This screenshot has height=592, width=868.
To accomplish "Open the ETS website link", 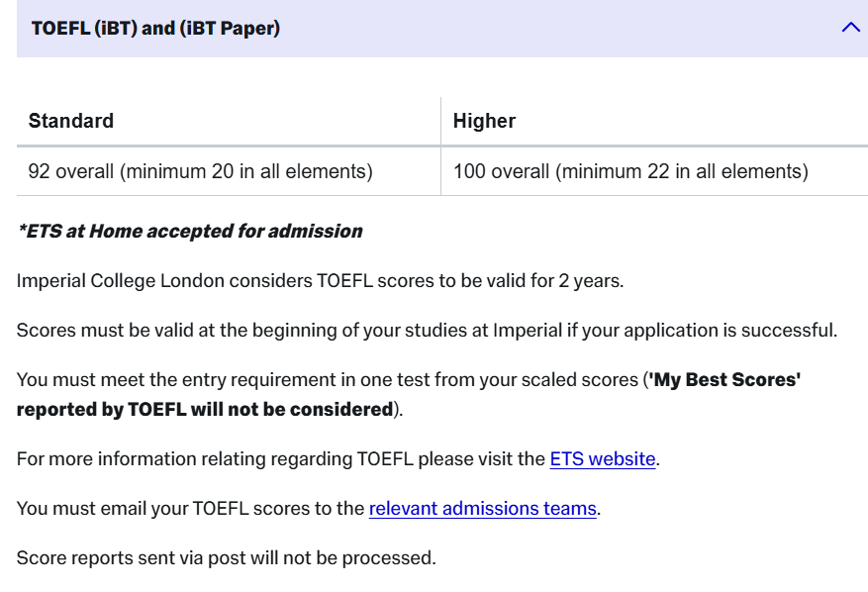I will point(603,458).
